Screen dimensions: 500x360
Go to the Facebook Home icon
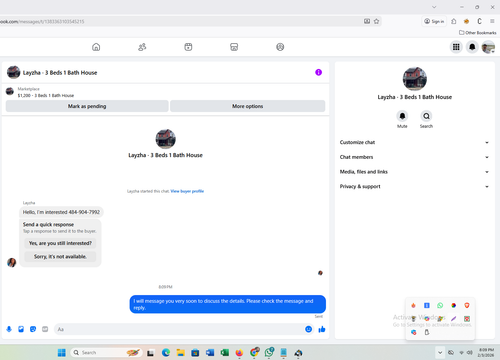click(96, 47)
